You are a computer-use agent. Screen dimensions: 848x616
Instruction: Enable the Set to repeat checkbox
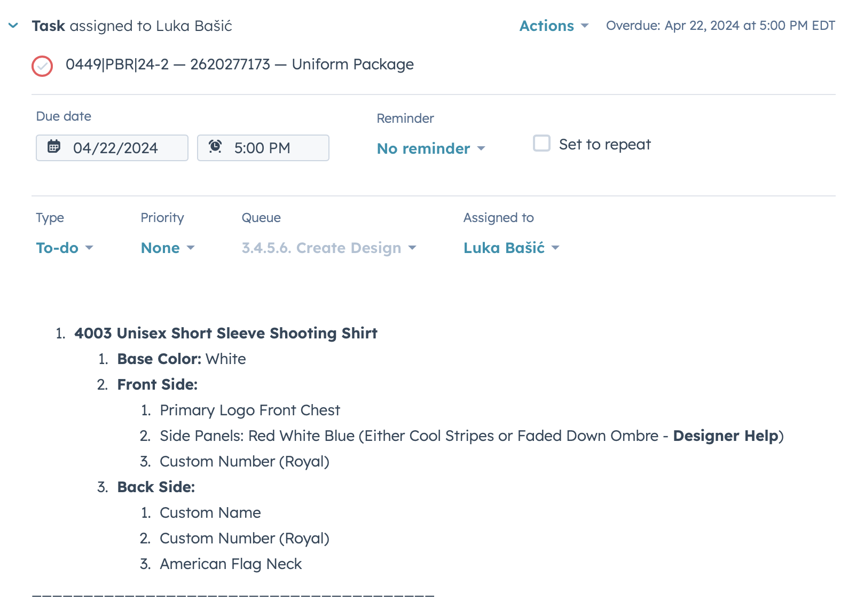tap(541, 144)
